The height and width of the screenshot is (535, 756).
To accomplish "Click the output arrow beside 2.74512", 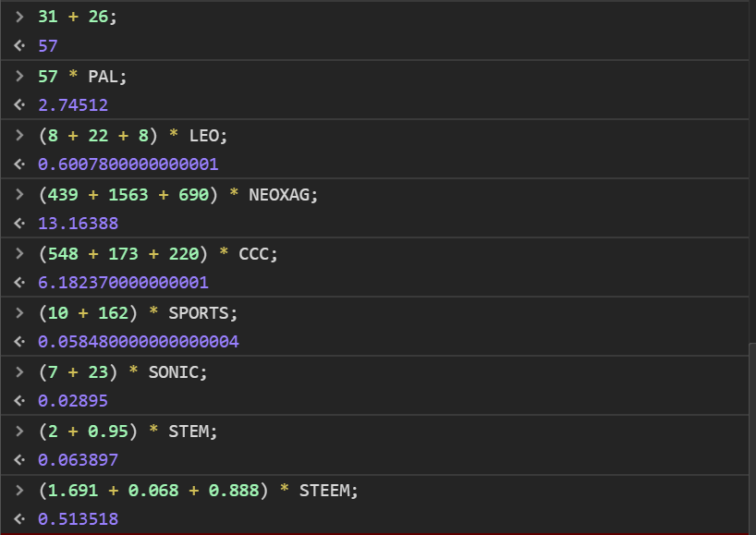I will [x=19, y=104].
